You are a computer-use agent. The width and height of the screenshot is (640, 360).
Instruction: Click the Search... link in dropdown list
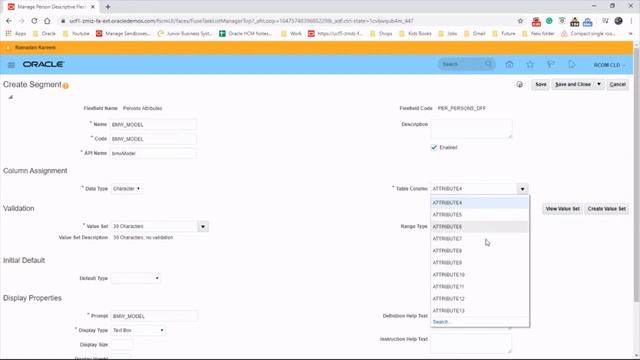coord(441,322)
